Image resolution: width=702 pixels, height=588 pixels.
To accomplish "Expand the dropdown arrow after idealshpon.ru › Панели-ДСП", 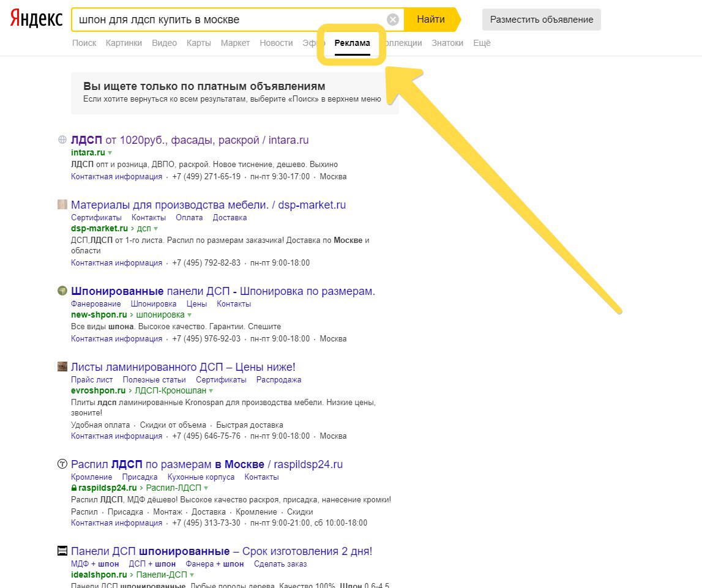I will click(x=192, y=575).
